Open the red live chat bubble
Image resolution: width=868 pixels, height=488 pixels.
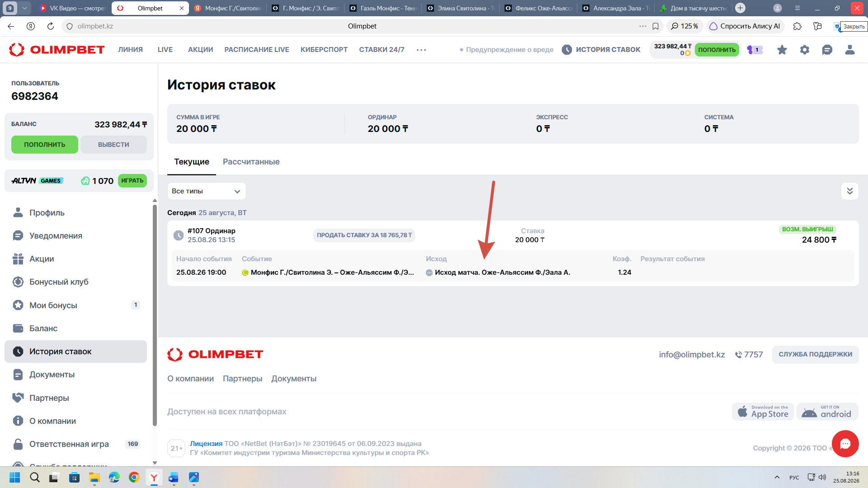[x=845, y=444]
